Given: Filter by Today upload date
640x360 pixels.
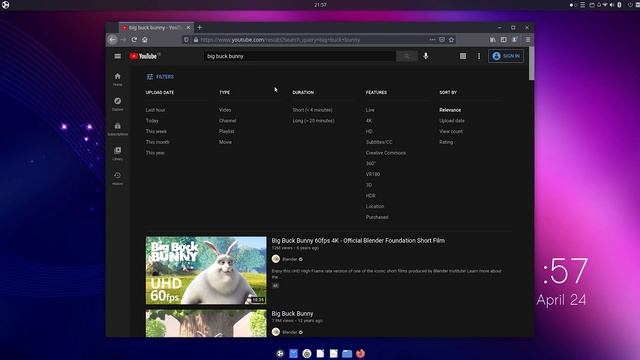Looking at the screenshot, I should coord(152,121).
